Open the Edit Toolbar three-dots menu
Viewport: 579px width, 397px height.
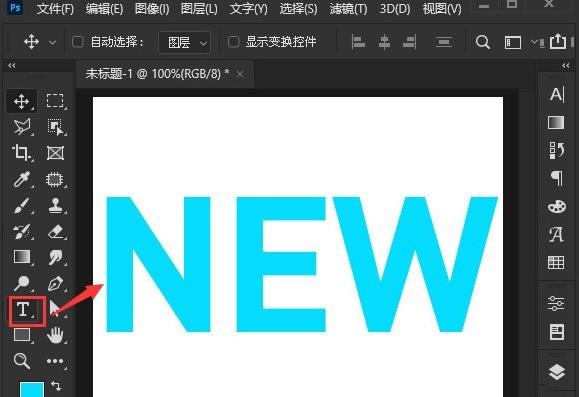[55, 361]
